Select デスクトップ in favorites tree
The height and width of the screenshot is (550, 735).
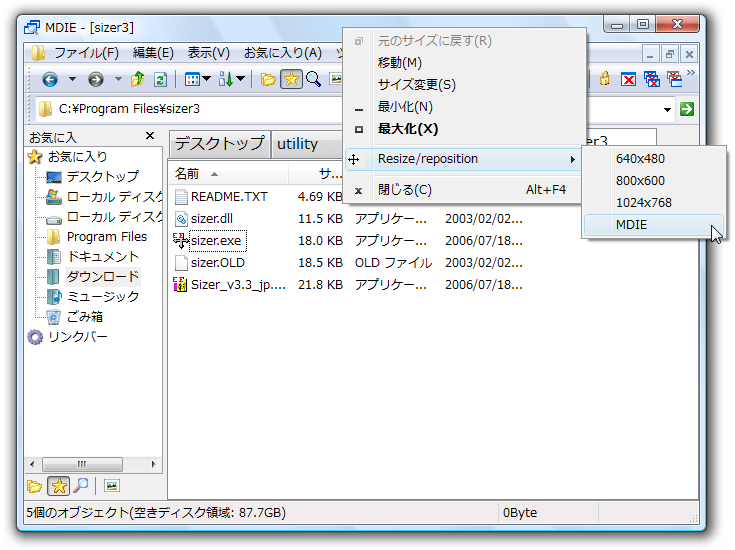[103, 176]
